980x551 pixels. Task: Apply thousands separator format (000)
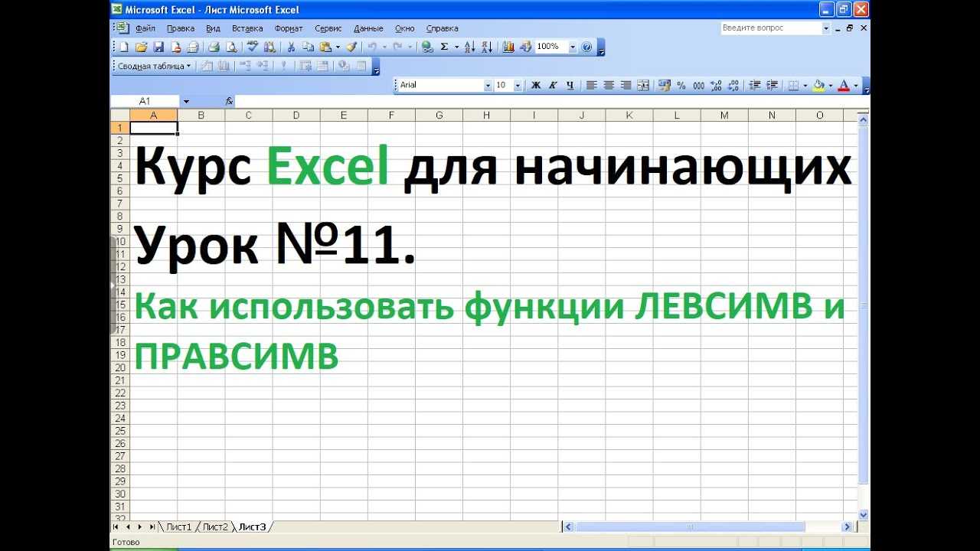698,86
